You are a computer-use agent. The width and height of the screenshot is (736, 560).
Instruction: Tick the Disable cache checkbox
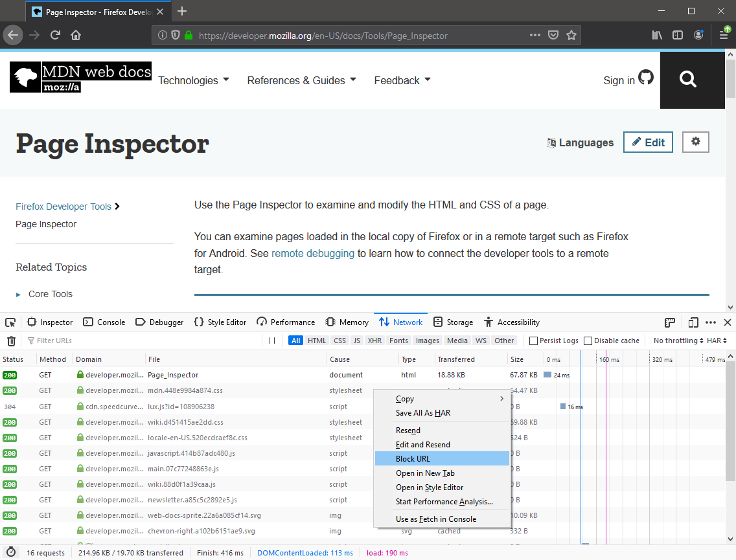(x=588, y=341)
